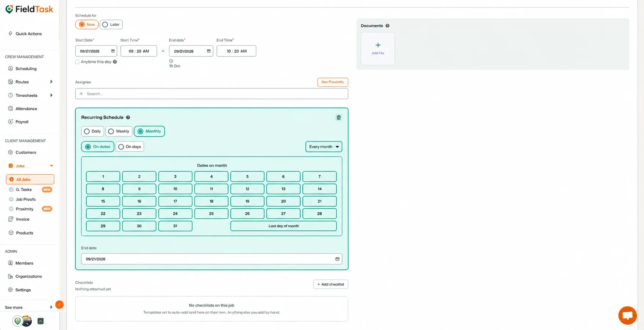Delete recurring schedule with trash icon
Image resolution: width=644 pixels, height=330 pixels.
pyautogui.click(x=339, y=118)
